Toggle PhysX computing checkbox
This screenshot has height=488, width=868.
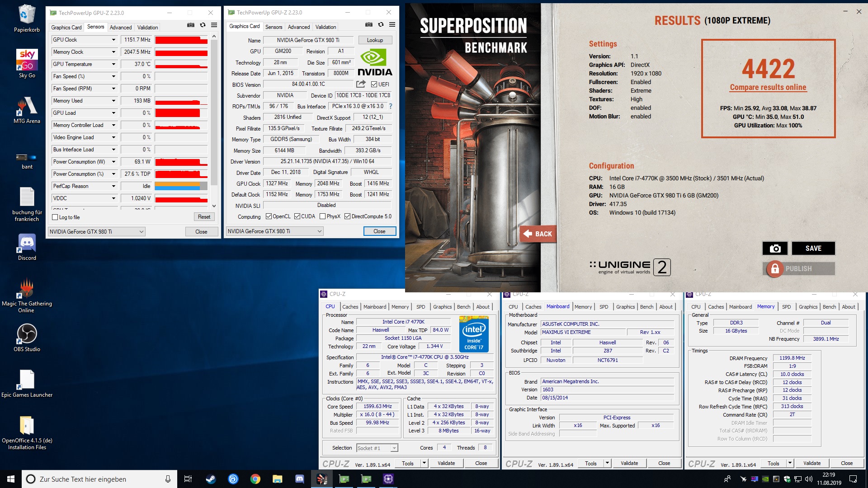point(322,216)
